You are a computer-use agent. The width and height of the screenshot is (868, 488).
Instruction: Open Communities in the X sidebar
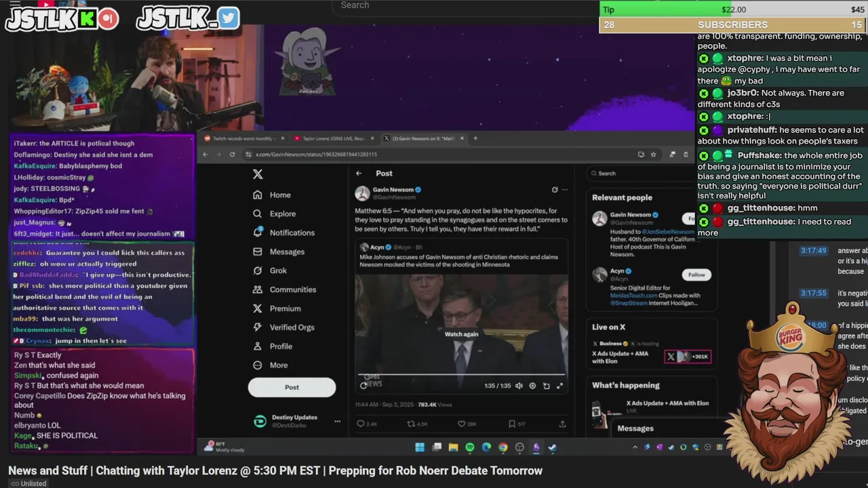[284, 289]
